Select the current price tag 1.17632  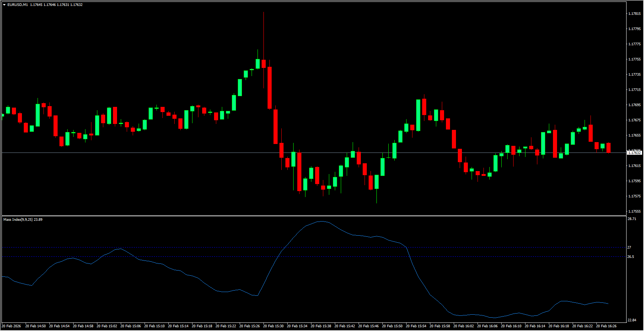click(x=634, y=153)
